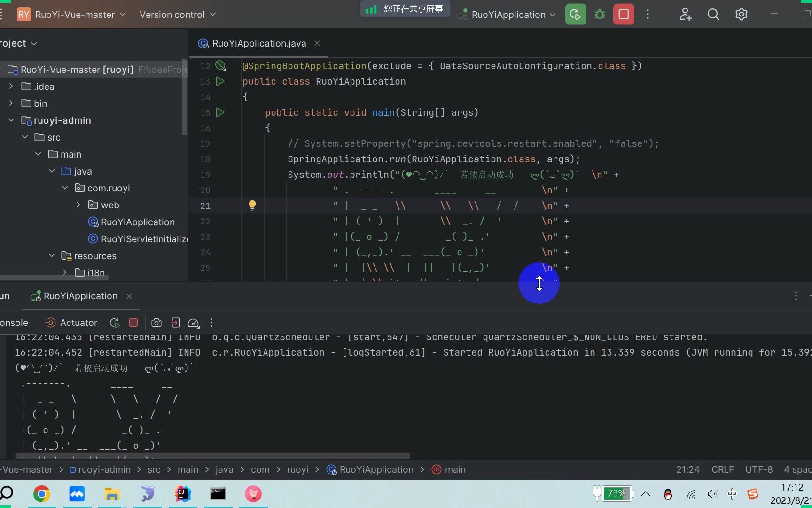
Task: Change the UTF-8 file encoding
Action: pos(758,469)
